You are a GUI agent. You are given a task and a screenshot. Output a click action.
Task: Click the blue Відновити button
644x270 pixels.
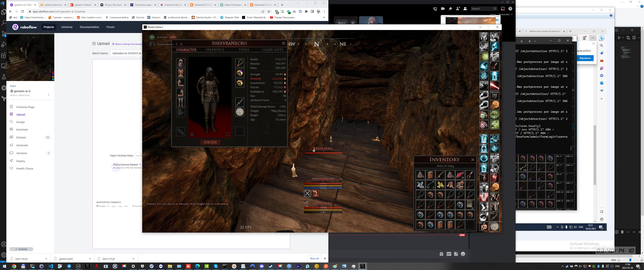coord(585,58)
